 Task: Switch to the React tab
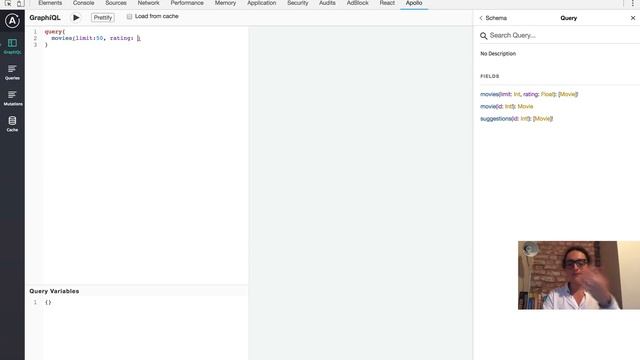point(387,3)
